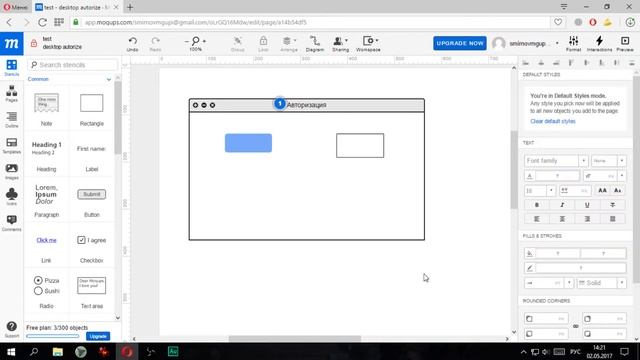Click the Search stencils field

tap(73, 64)
